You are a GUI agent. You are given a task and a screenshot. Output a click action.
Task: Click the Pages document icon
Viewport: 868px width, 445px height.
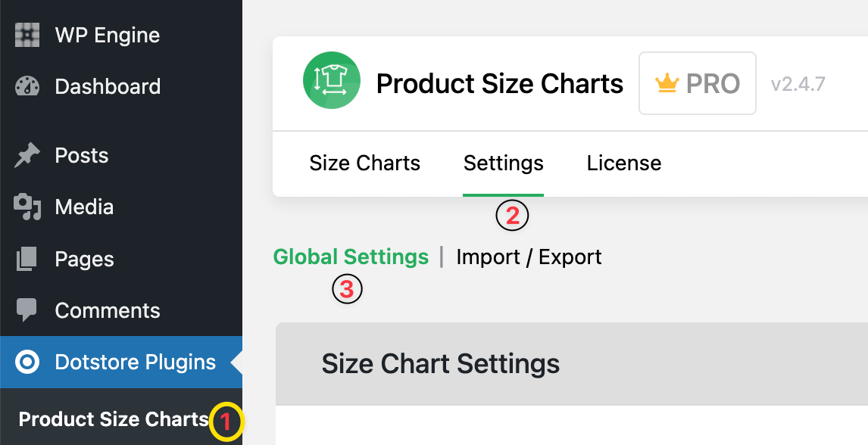[27, 259]
